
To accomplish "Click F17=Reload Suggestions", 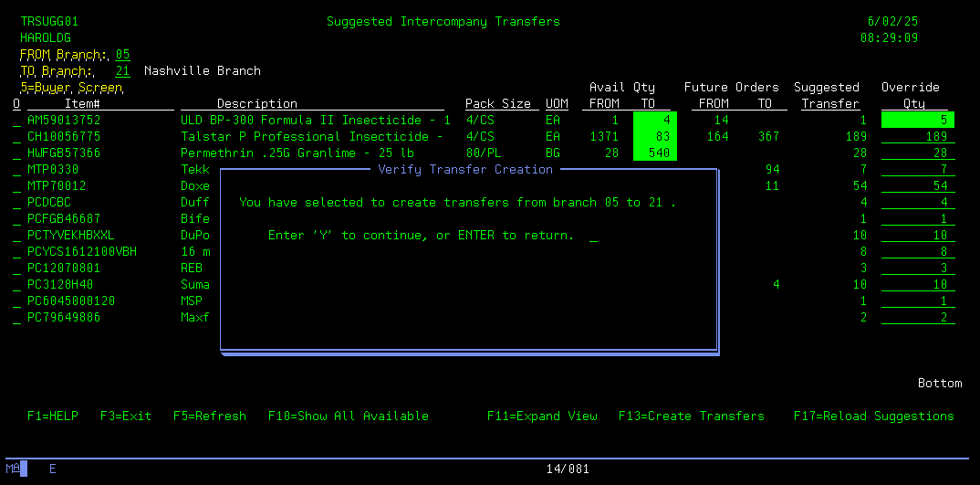I will click(x=873, y=416).
